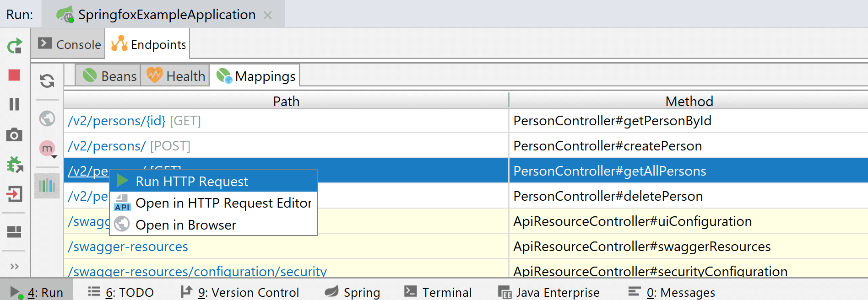Stop the running application with red square
The image size is (868, 300).
[15, 75]
